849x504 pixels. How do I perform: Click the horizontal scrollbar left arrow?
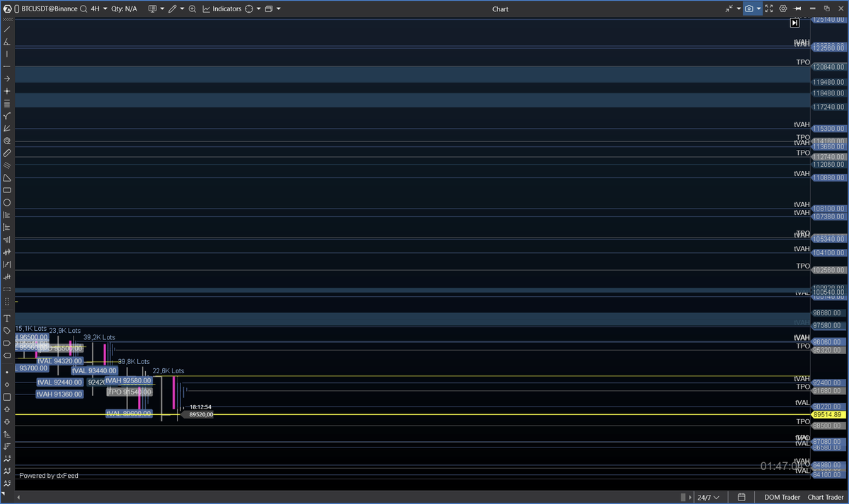[x=17, y=497]
